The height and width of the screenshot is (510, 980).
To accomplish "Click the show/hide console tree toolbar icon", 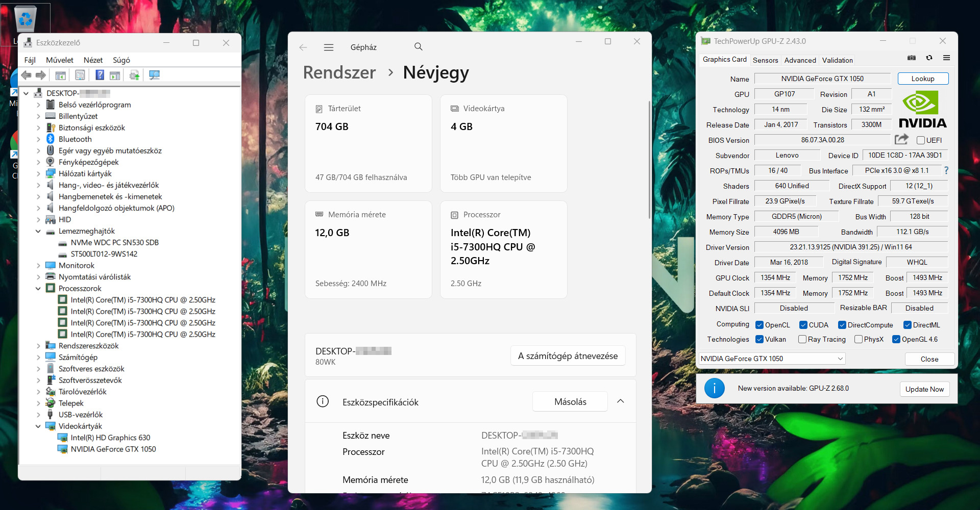I will 60,75.
